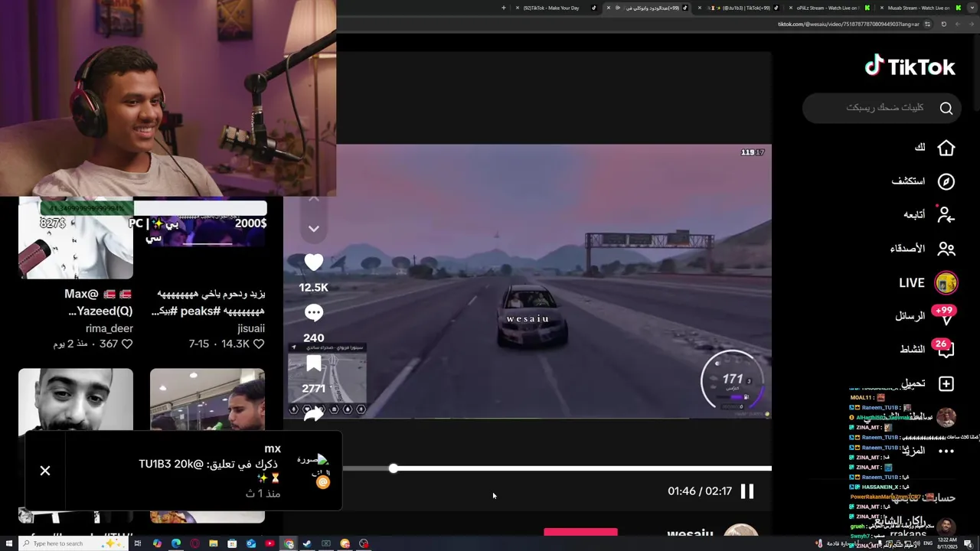980x551 pixels.
Task: Reload the page
Action: [x=944, y=24]
